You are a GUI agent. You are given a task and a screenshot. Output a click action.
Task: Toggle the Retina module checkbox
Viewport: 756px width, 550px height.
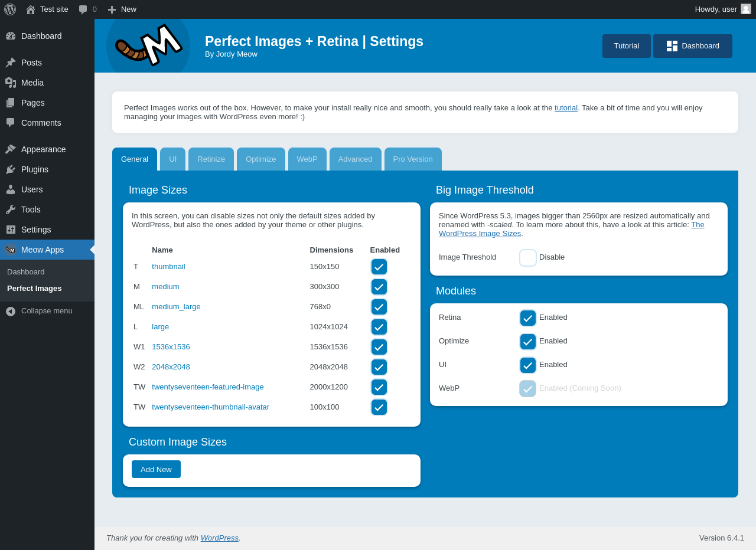[x=528, y=318]
